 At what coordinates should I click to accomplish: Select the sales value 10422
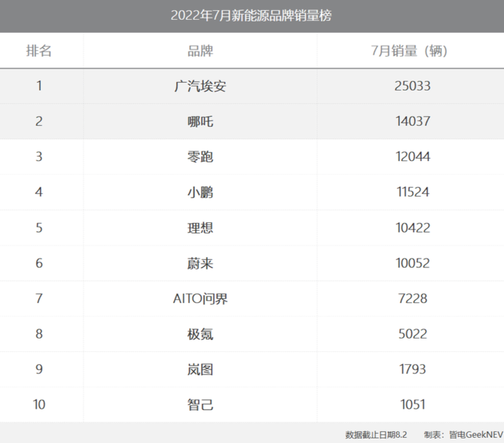(x=413, y=228)
